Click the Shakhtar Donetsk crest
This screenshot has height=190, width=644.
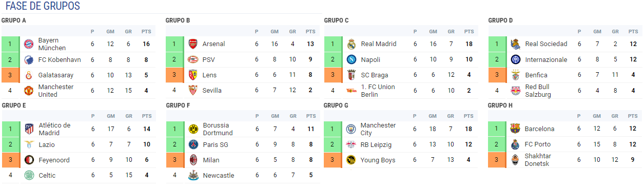516,160
